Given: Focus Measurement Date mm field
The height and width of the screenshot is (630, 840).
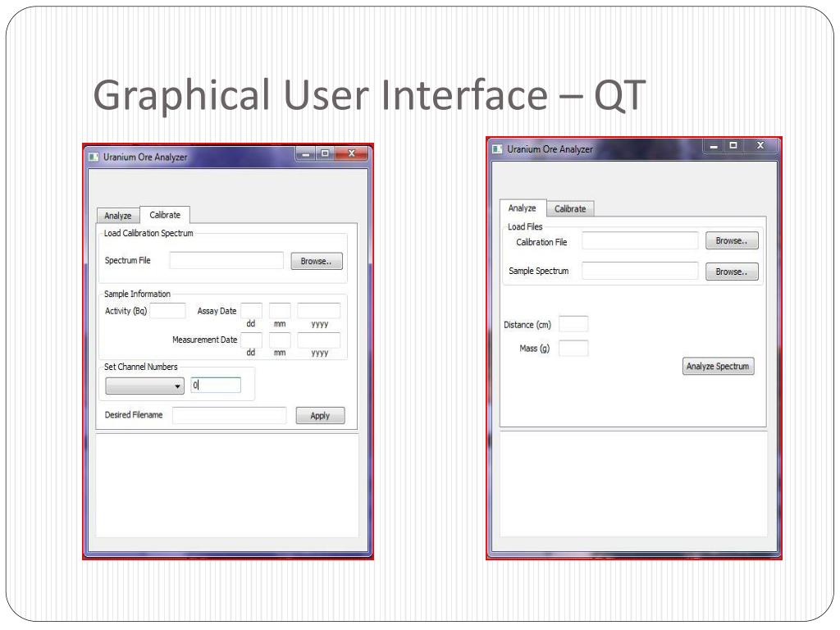Looking at the screenshot, I should click(280, 340).
